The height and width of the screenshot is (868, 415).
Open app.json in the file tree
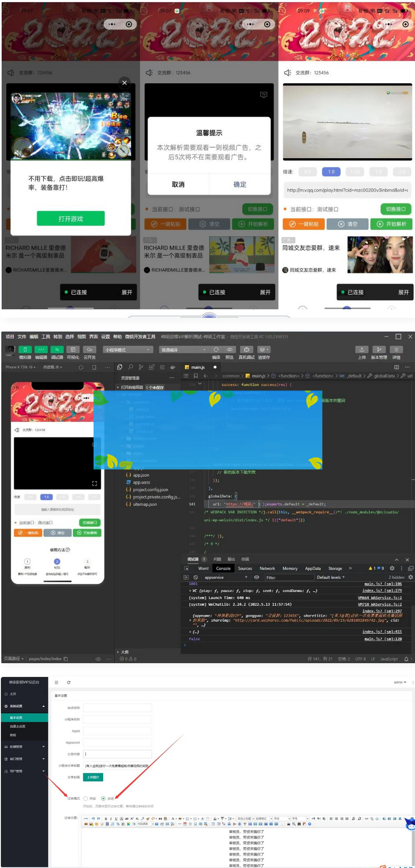[x=141, y=475]
